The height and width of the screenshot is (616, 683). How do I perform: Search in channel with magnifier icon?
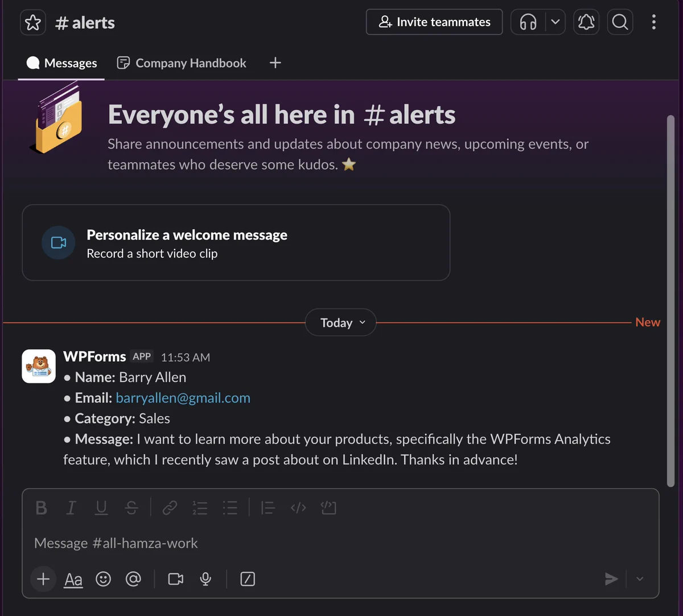(x=620, y=22)
